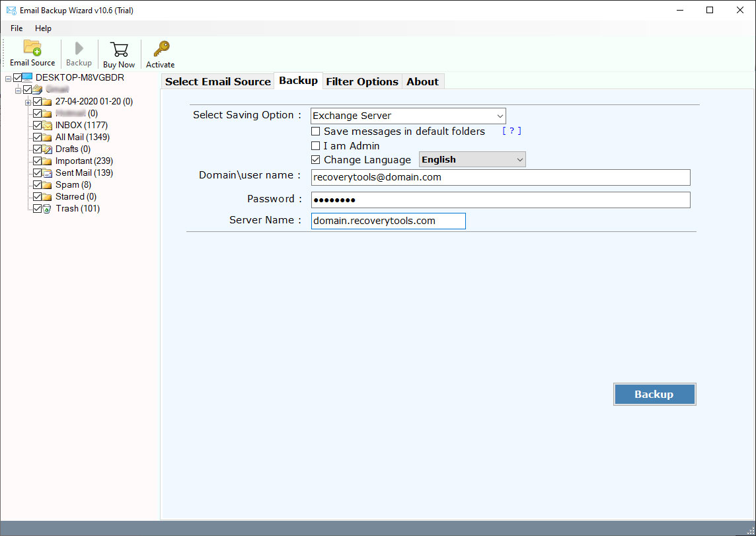The image size is (756, 536).
Task: Enable Save messages in default folders
Action: [316, 132]
